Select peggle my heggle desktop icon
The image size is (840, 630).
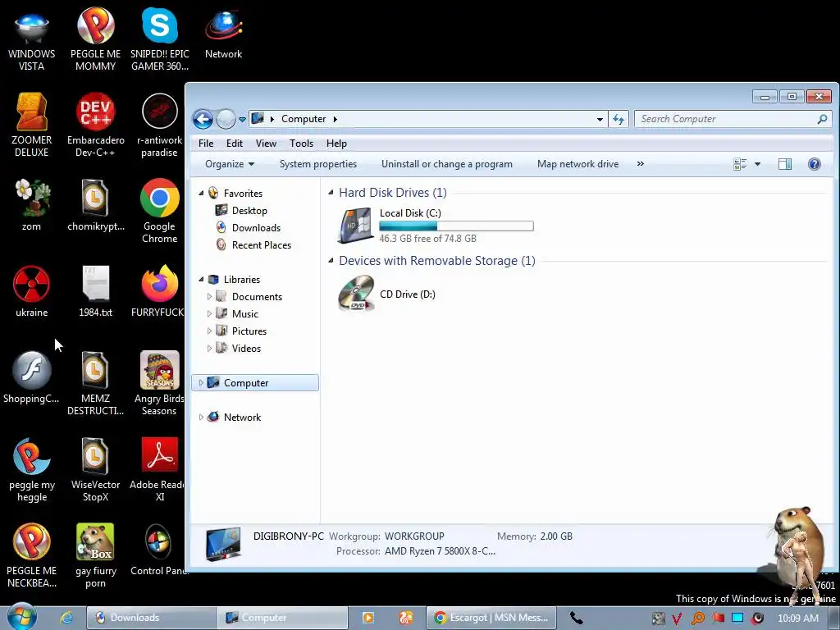pos(32,470)
